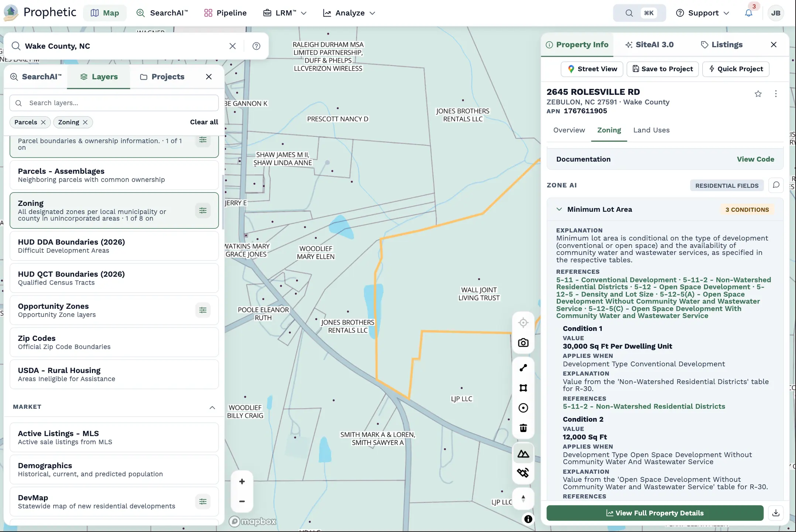Switch to SiteAI 3.0 tab
The image size is (796, 532).
649,45
